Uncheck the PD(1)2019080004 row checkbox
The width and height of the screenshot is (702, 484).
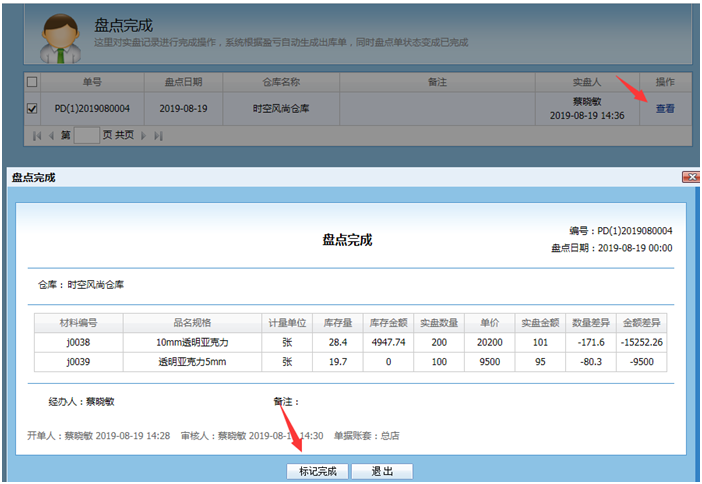click(32, 108)
